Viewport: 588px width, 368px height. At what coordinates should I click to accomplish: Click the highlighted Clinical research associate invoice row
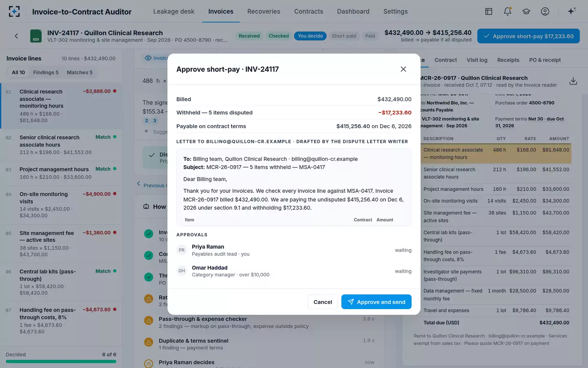pos(496,154)
